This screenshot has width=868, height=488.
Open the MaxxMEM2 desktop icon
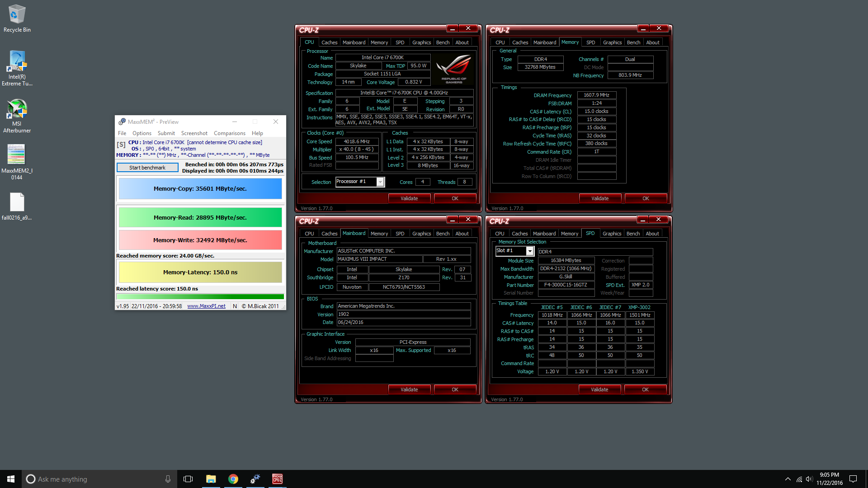pos(17,162)
